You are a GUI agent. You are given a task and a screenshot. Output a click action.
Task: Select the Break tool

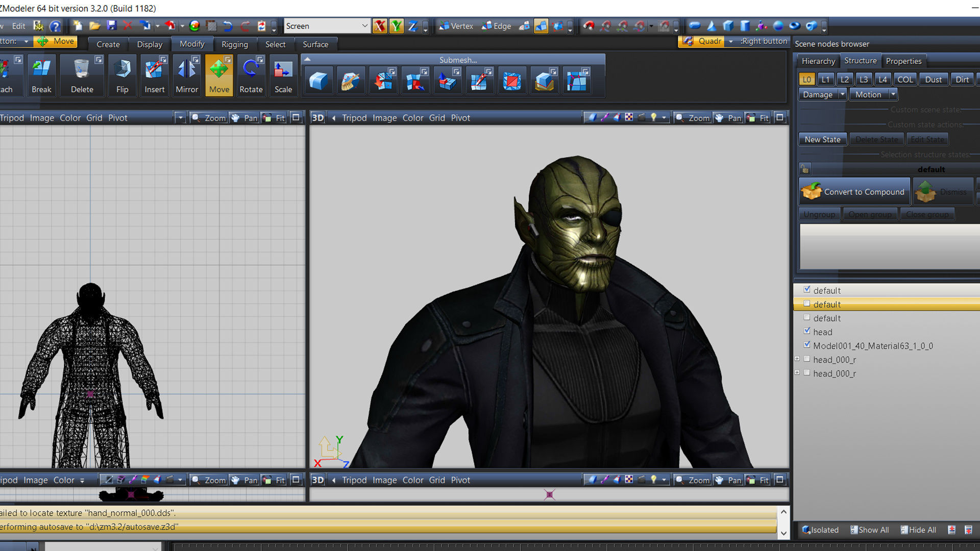point(41,76)
